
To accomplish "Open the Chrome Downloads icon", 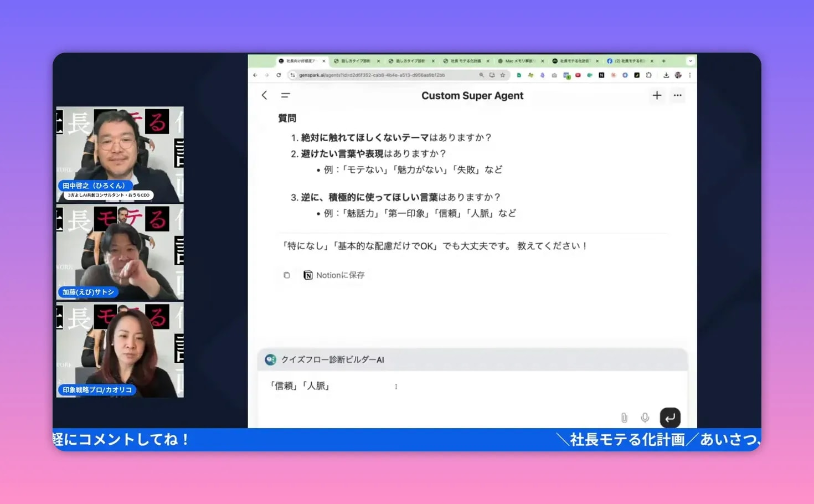I will (x=667, y=75).
